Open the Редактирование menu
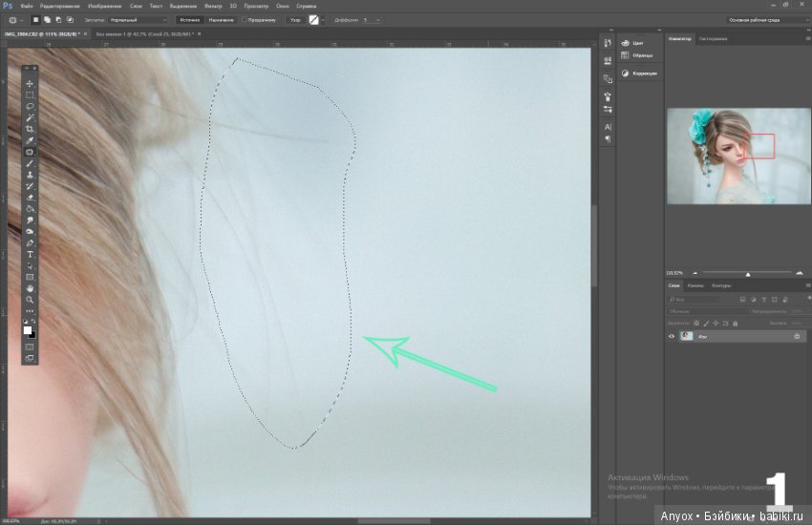Viewport: 812px width, 525px height. tap(60, 7)
